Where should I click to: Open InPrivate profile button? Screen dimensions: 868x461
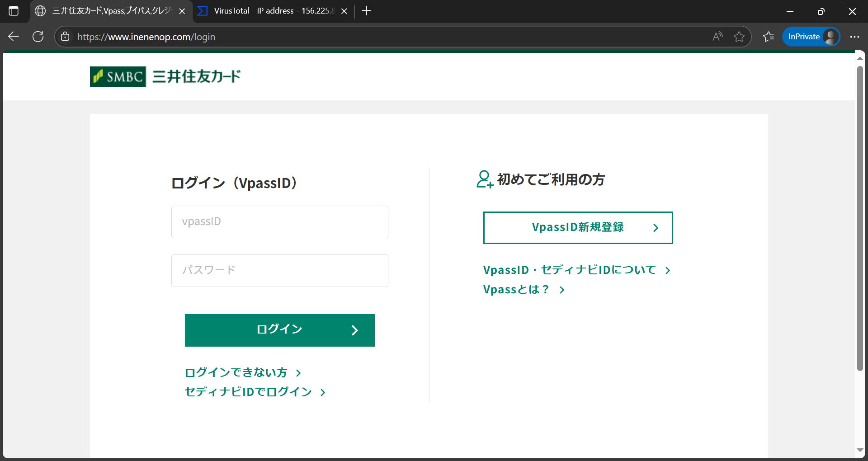[811, 37]
